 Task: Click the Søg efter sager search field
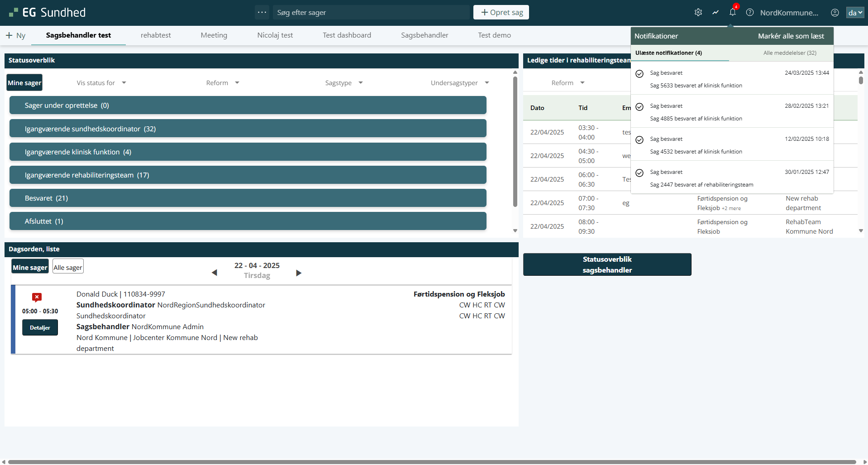click(x=371, y=13)
